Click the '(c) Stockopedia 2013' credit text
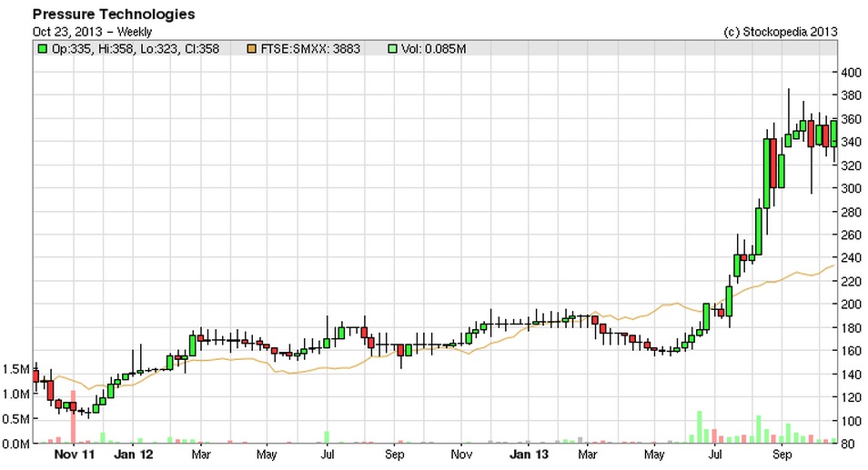This screenshot has height=470, width=868. (781, 32)
